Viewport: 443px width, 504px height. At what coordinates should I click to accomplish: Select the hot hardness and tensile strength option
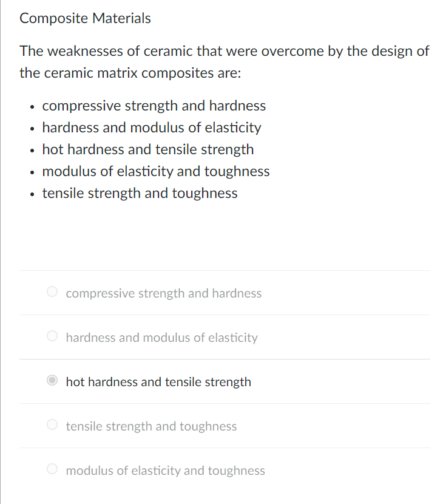[x=158, y=382]
